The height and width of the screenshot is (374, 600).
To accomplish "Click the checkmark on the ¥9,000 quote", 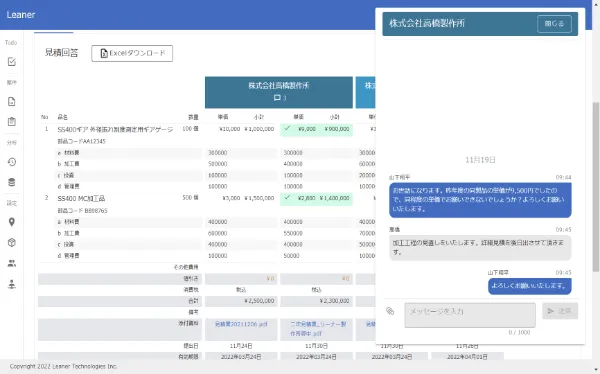I will click(287, 129).
